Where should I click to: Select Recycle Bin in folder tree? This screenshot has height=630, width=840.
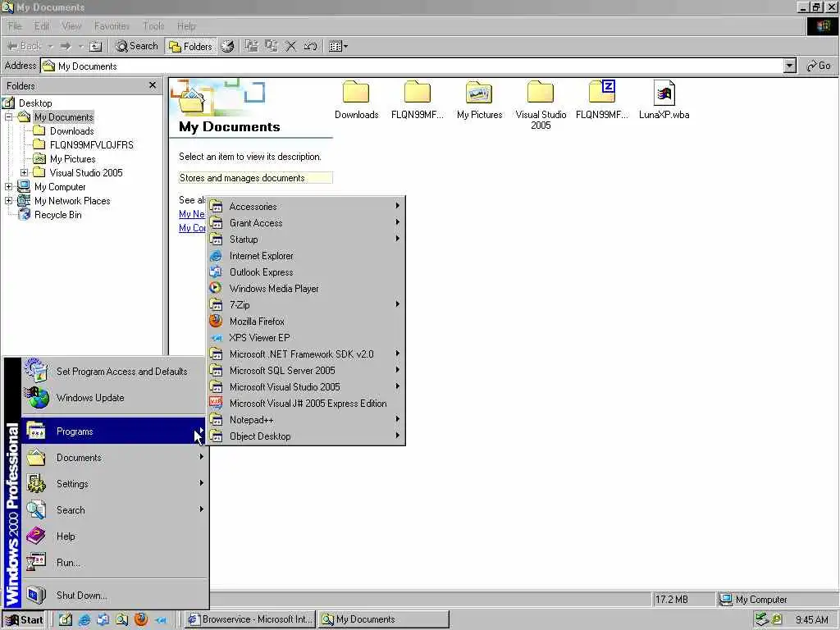point(58,215)
